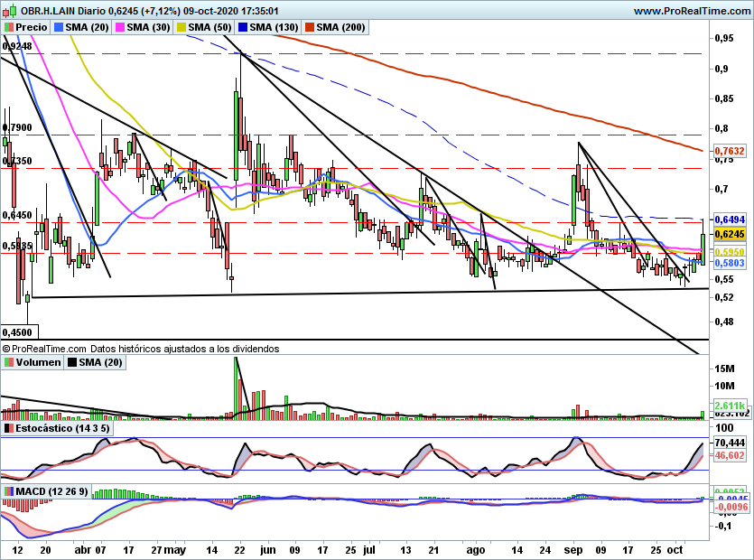
Task: Click the 70,444 stochastic value label
Action: tap(730, 443)
